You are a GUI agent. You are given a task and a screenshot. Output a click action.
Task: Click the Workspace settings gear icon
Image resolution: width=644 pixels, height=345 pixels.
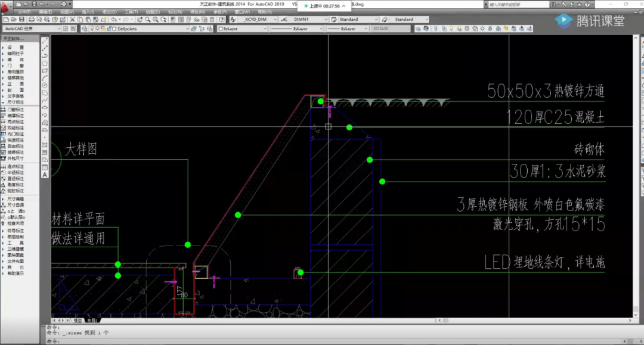coord(66,29)
